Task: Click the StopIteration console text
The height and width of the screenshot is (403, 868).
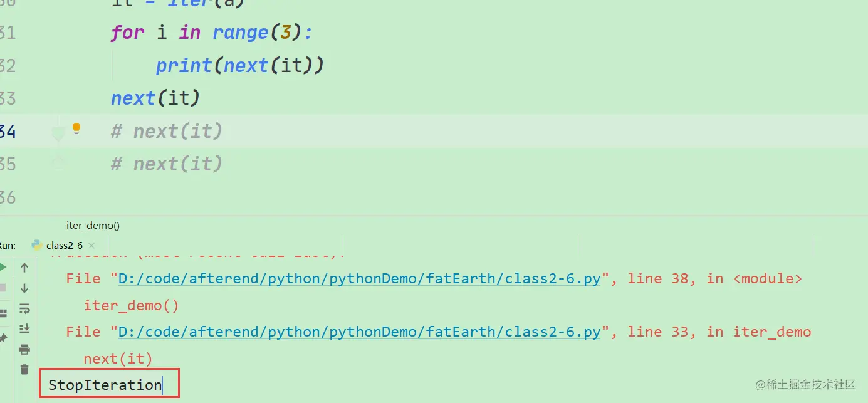Action: (x=105, y=385)
